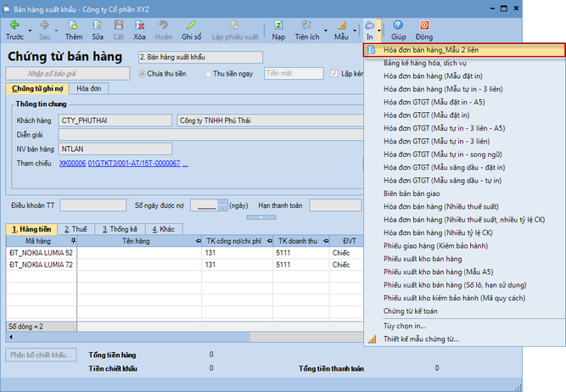The height and width of the screenshot is (392, 566).
Task: Click the Điều khoản TT field
Action: pyautogui.click(x=93, y=205)
